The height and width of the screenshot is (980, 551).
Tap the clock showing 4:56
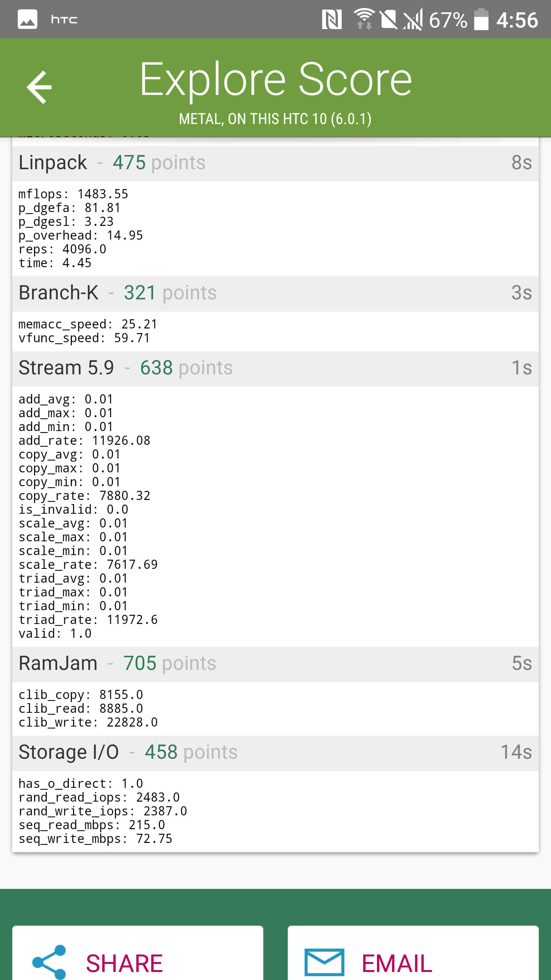[517, 20]
